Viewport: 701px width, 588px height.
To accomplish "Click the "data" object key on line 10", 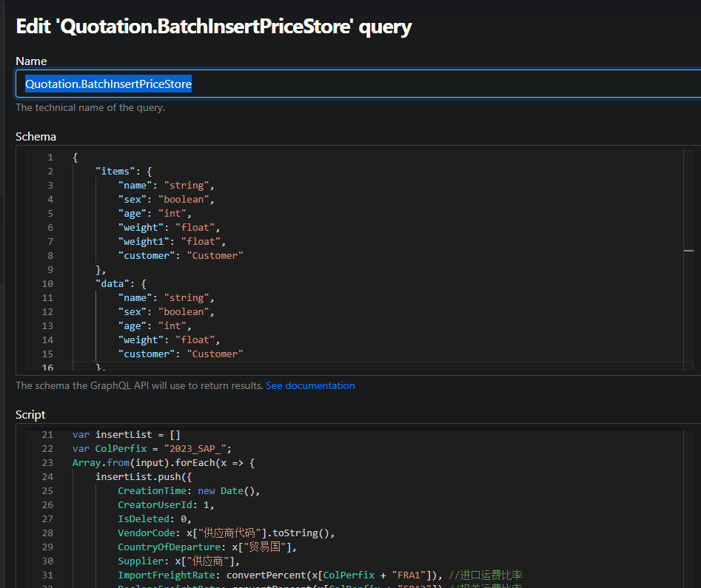I will 113,283.
